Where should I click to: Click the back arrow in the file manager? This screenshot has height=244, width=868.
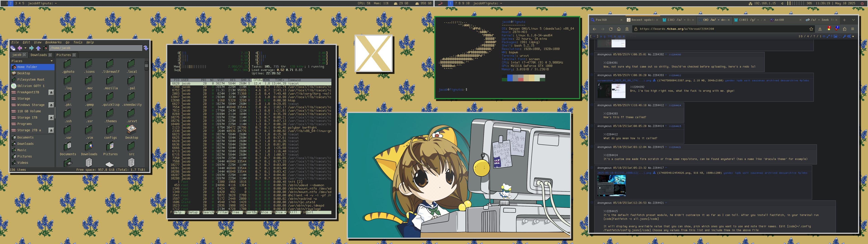(20, 48)
